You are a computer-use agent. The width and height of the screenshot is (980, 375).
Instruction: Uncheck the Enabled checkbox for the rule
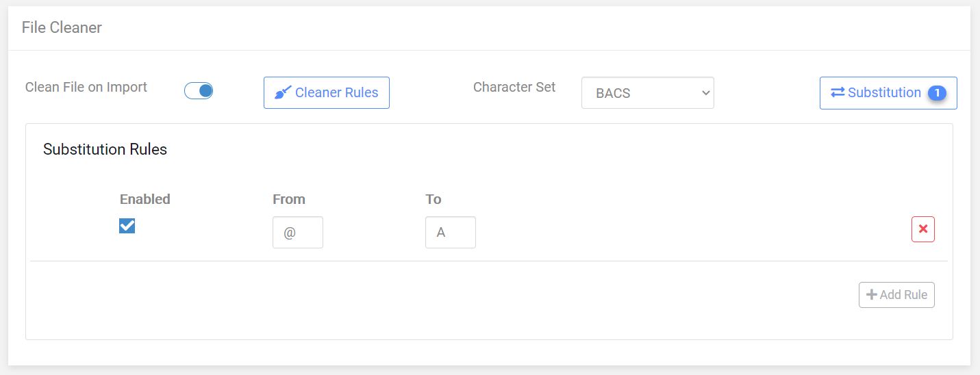click(127, 225)
